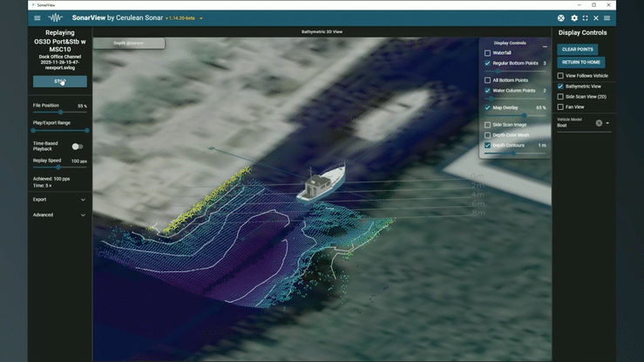Expand the Advanced section
644x362 pixels.
point(83,215)
